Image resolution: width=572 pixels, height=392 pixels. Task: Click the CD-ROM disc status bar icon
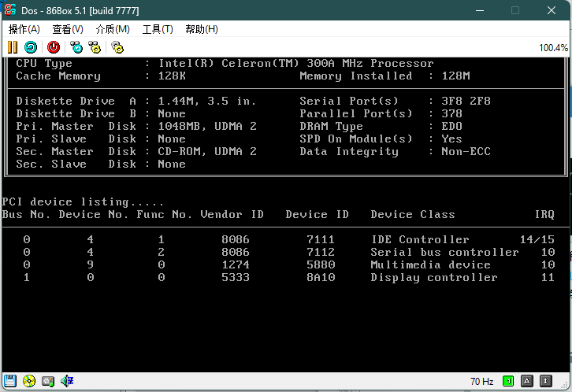(x=29, y=382)
